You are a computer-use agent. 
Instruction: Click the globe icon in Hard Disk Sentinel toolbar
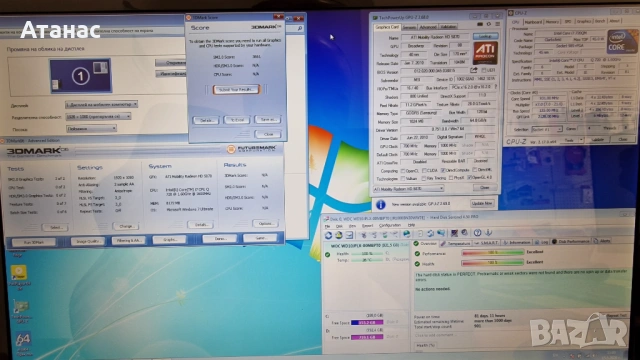pos(407,233)
